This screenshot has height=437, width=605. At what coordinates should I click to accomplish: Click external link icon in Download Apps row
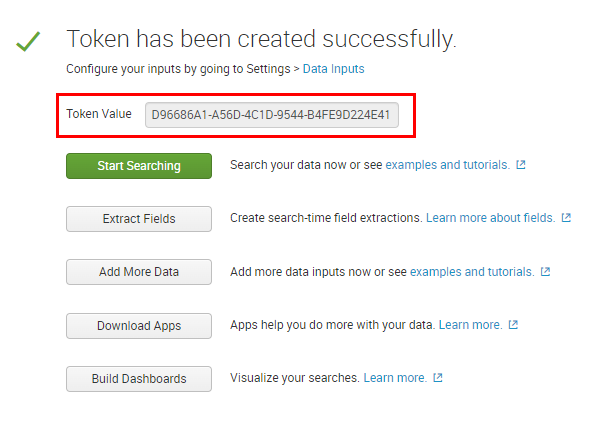coord(513,325)
